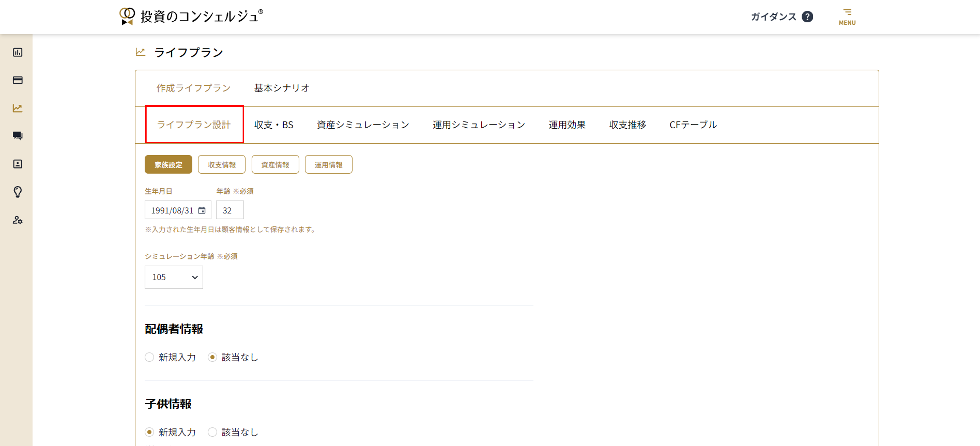980x446 pixels.
Task: Select 新規入力 under 配偶者情報
Action: [149, 357]
